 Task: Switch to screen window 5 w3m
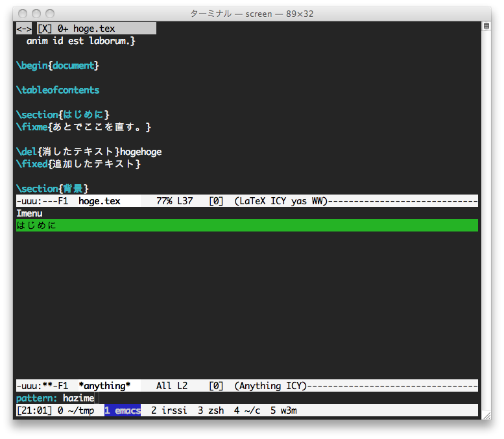pyautogui.click(x=283, y=410)
